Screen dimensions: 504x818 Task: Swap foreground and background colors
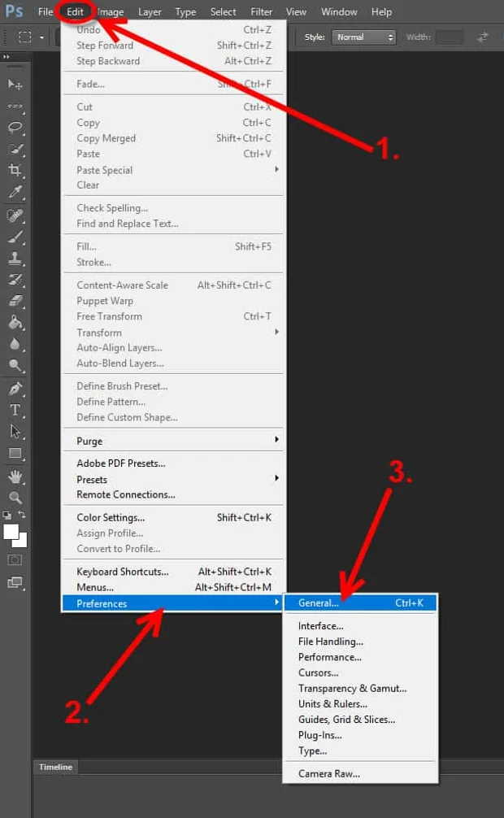(22, 515)
